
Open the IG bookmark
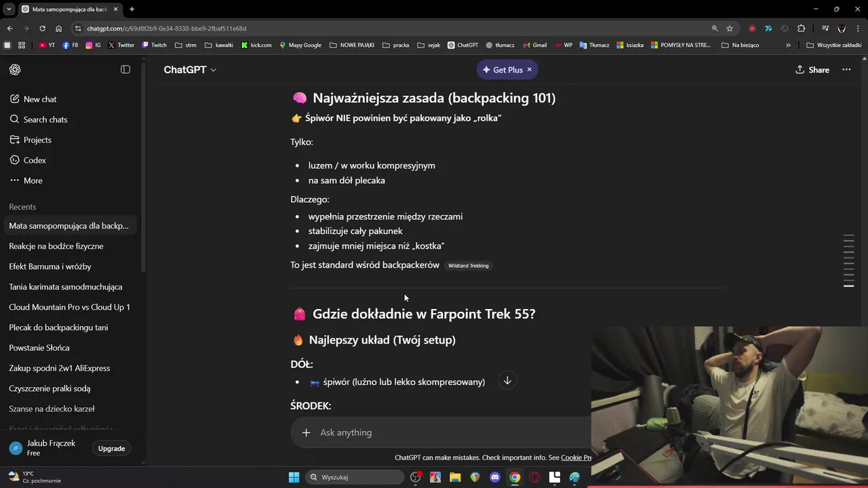pyautogui.click(x=93, y=45)
